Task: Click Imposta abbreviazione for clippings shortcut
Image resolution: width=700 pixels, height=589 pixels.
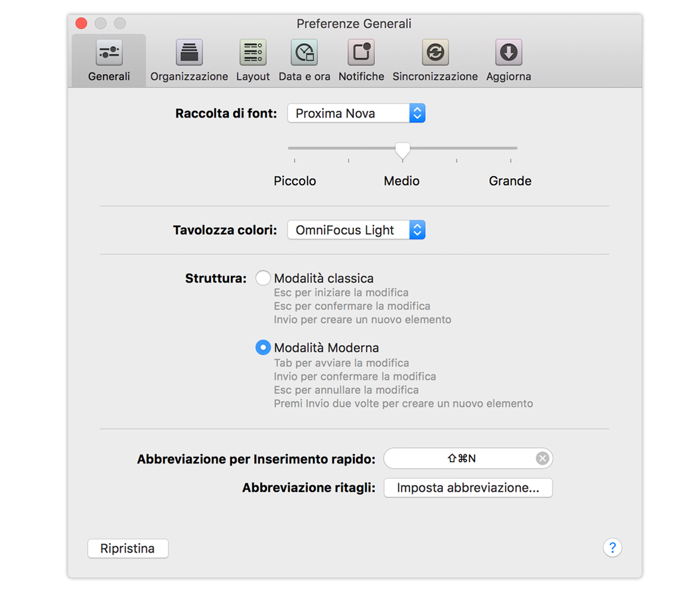Action: tap(468, 488)
